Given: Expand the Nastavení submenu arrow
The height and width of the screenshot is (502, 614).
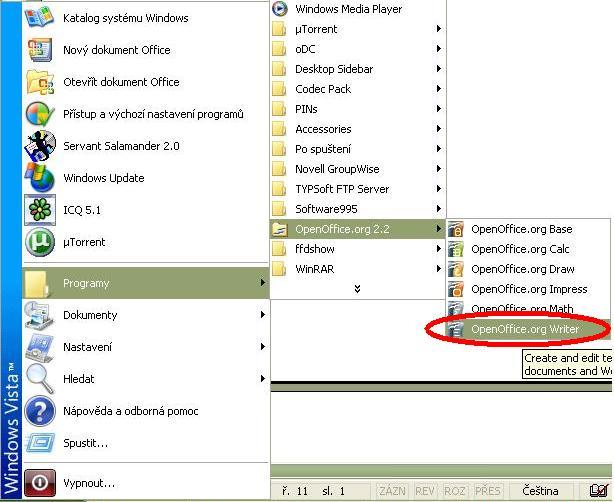Looking at the screenshot, I should click(263, 347).
